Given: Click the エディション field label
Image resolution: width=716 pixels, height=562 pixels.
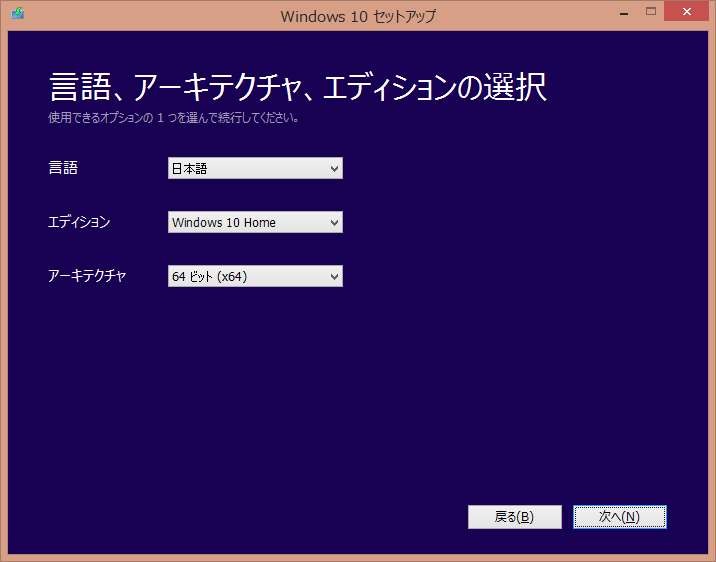Looking at the screenshot, I should click(x=79, y=222).
